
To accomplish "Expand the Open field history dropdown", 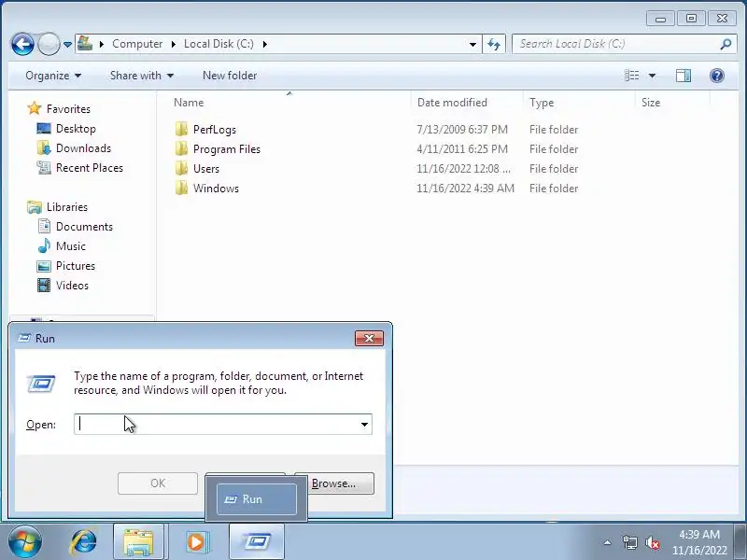I will coord(364,425).
